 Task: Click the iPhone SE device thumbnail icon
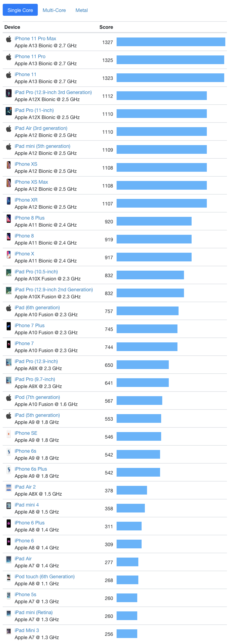pos(9,434)
